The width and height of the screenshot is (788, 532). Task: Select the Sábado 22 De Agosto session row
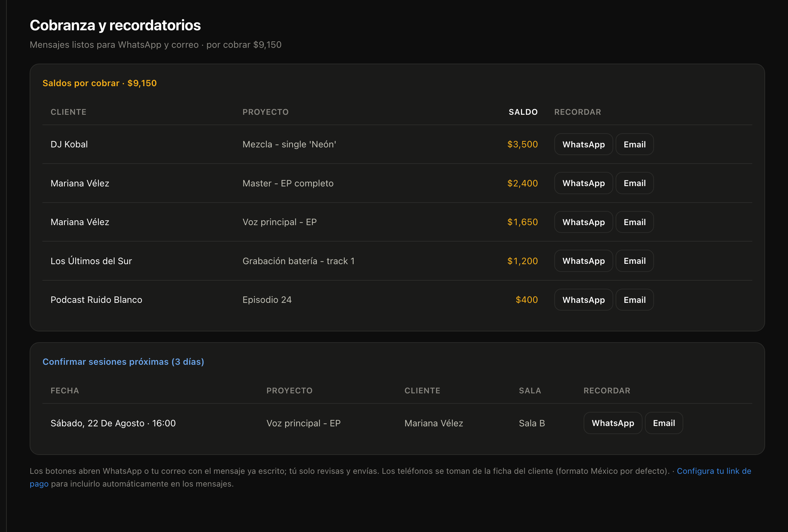tap(397, 423)
